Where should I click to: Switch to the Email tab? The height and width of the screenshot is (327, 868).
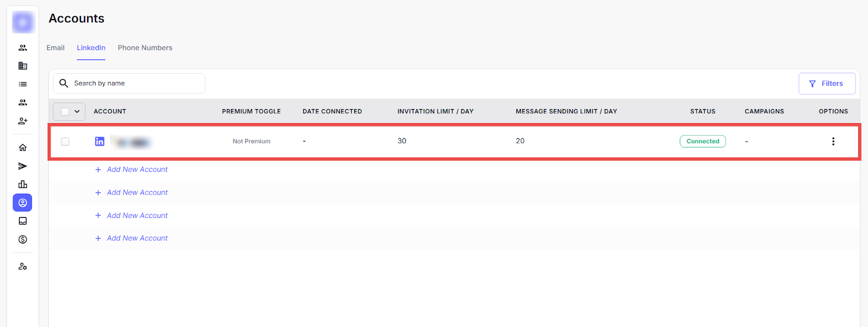[x=55, y=48]
